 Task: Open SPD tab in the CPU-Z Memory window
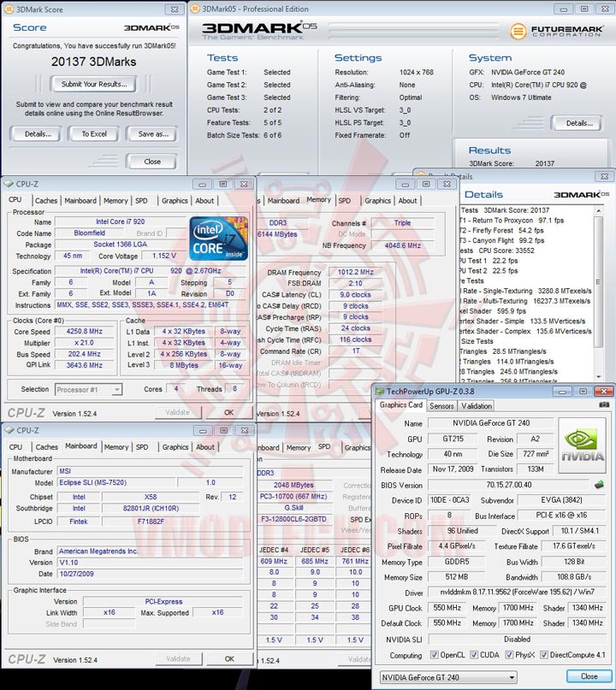pos(345,201)
